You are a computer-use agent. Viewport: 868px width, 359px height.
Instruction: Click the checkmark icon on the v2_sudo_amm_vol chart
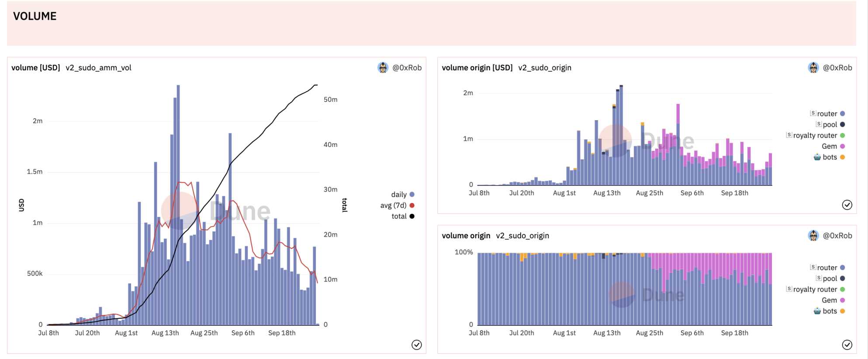416,345
